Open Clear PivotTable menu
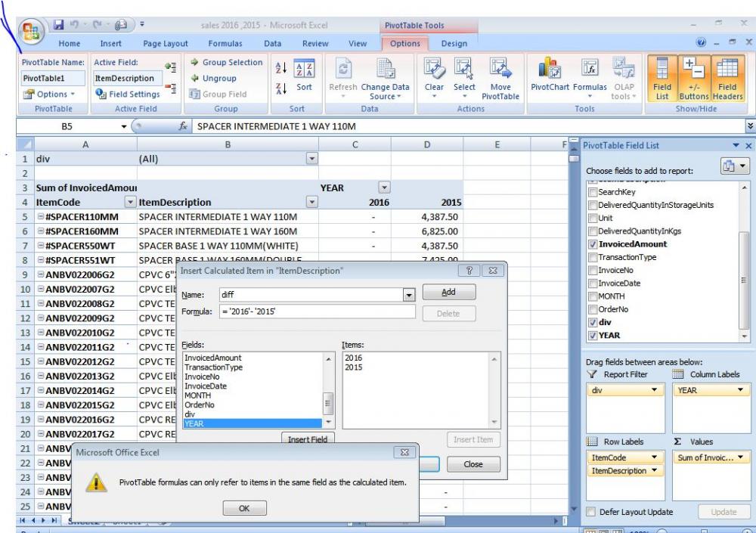The width and height of the screenshot is (756, 533). [434, 77]
